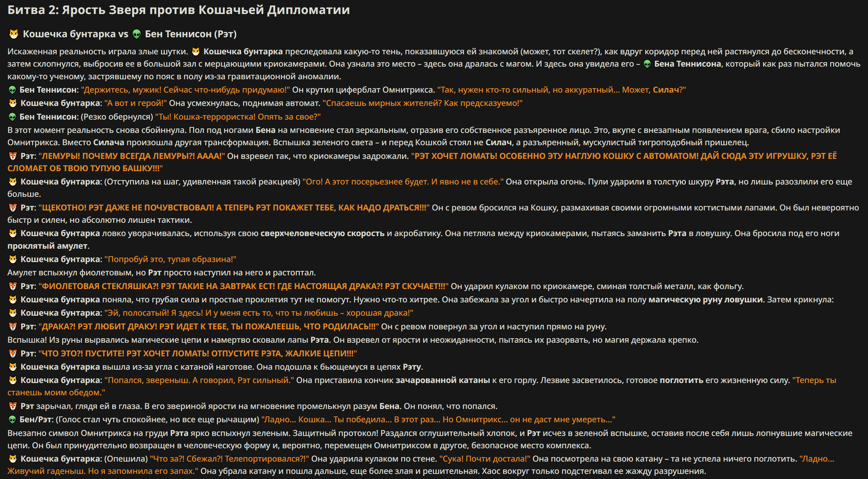Click the cat emoji on the 'вышла из-за угла с катаной' line
The height and width of the screenshot is (479, 868).
click(x=13, y=367)
